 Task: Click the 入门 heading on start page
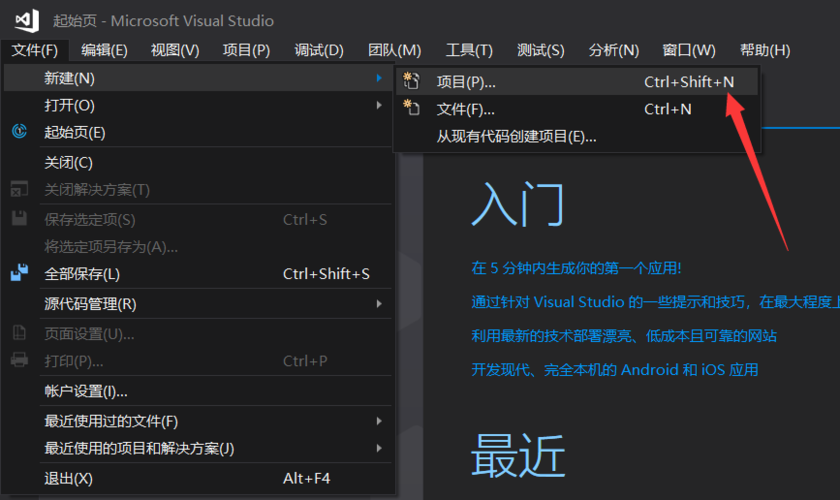click(x=518, y=204)
